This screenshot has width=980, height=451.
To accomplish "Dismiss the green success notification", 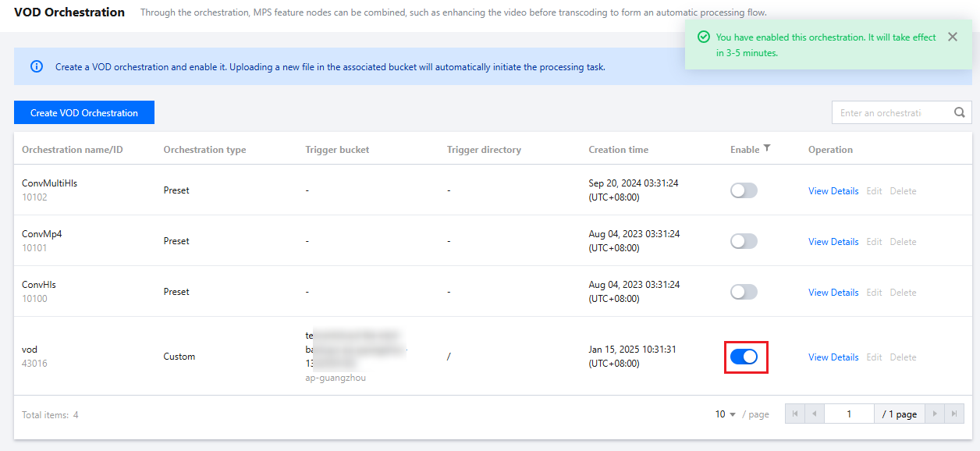I will (x=952, y=37).
